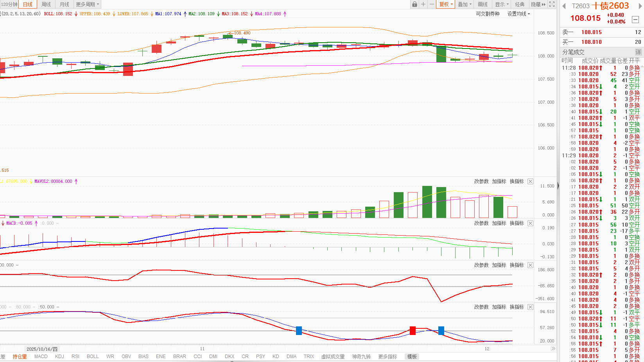This screenshot has height=362, width=644.
Task: Click the 十债2603 contract title
Action: pos(610,6)
